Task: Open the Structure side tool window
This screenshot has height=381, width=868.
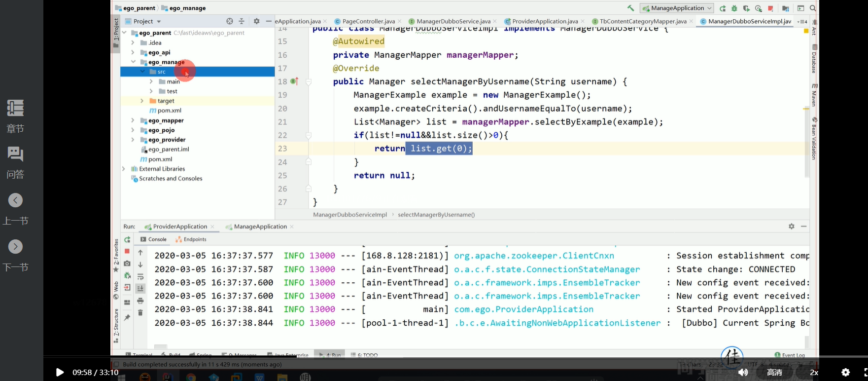Action: pyautogui.click(x=116, y=326)
